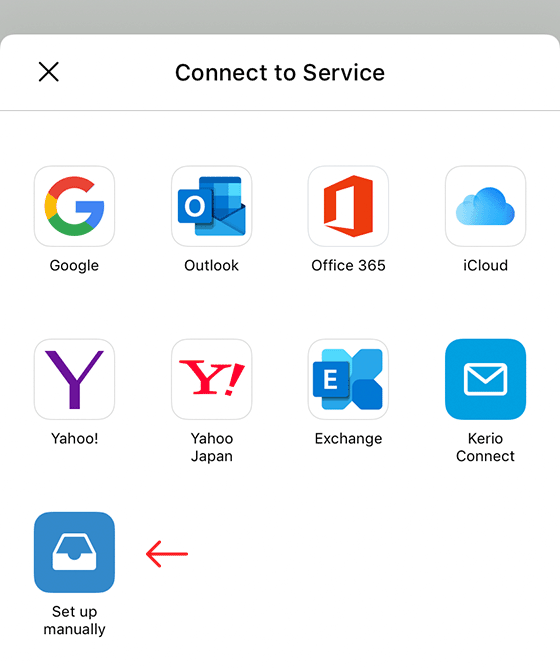560x668 pixels.
Task: Click the iCloud label text
Action: point(485,265)
